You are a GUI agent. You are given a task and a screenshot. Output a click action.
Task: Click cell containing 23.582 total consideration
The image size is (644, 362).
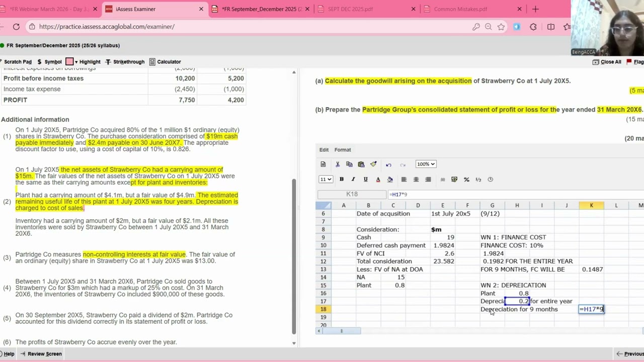click(x=443, y=261)
